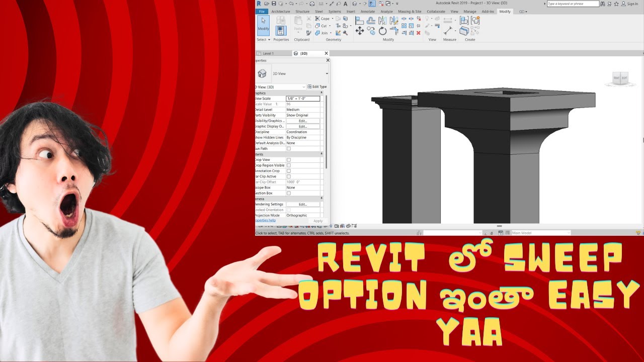
Task: Enable the Section Box checkbox
Action: (x=289, y=193)
